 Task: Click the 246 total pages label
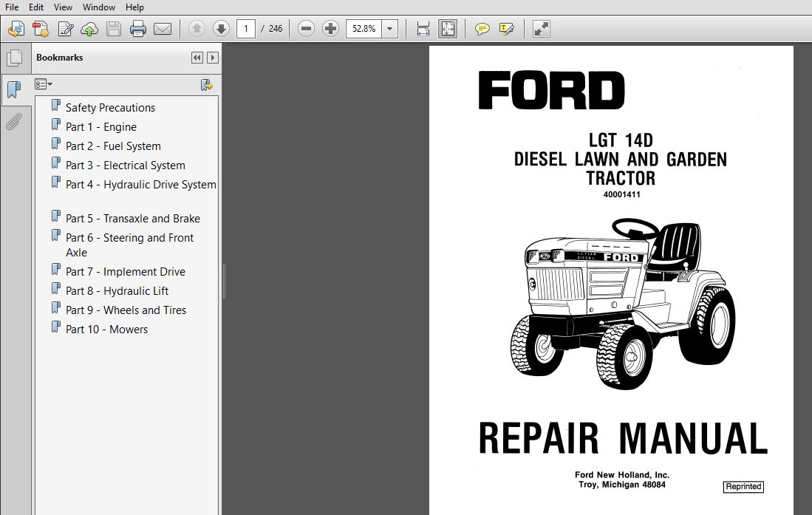point(276,29)
